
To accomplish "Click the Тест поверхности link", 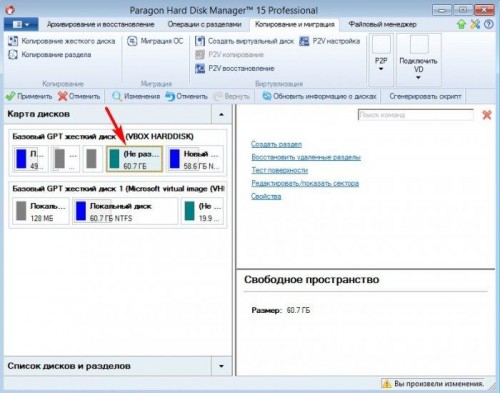I will point(279,170).
